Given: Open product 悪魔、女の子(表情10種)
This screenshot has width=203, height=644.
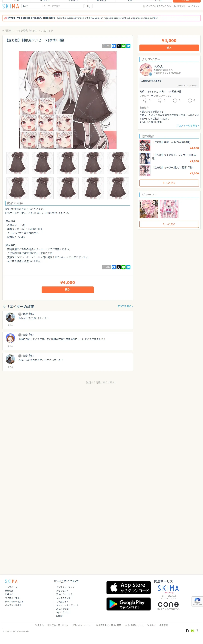Looking at the screenshot, I should click(172, 142).
